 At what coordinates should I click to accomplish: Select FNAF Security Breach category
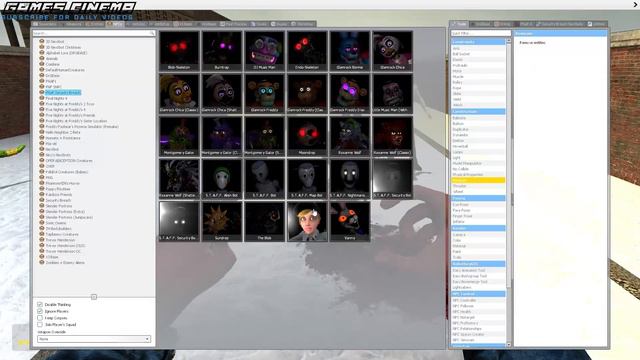(63, 93)
